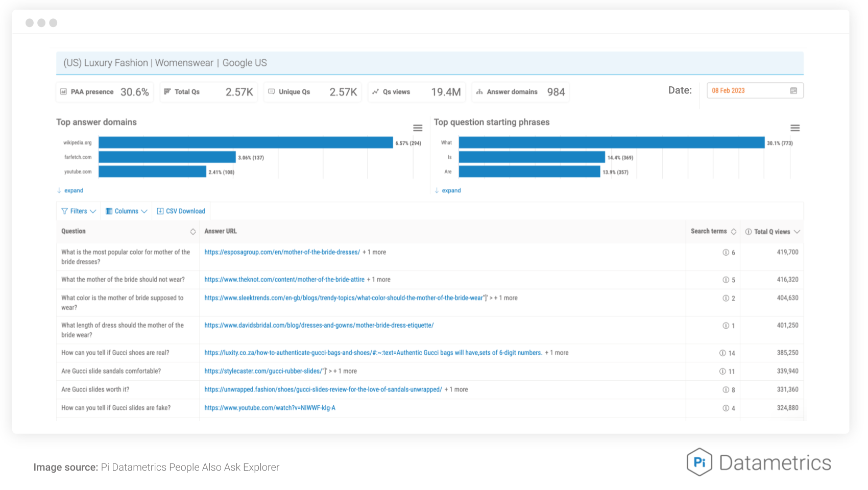Click the PAA presence chart icon
Viewport: 868px width, 490px height.
pyautogui.click(x=64, y=92)
